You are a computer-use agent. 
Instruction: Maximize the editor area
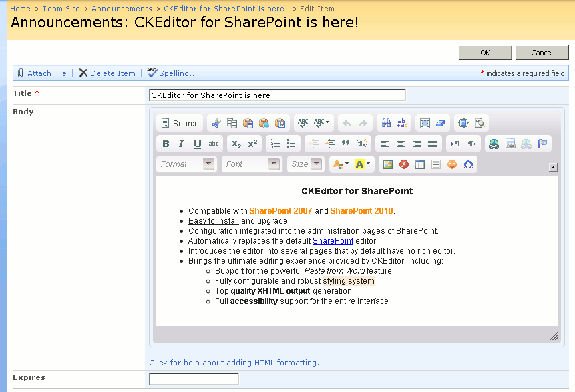pyautogui.click(x=463, y=124)
